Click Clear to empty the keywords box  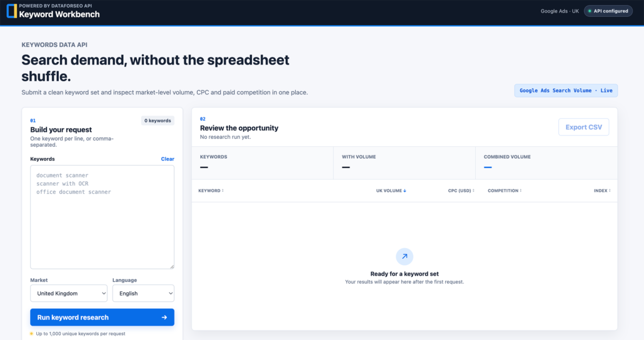(x=168, y=159)
